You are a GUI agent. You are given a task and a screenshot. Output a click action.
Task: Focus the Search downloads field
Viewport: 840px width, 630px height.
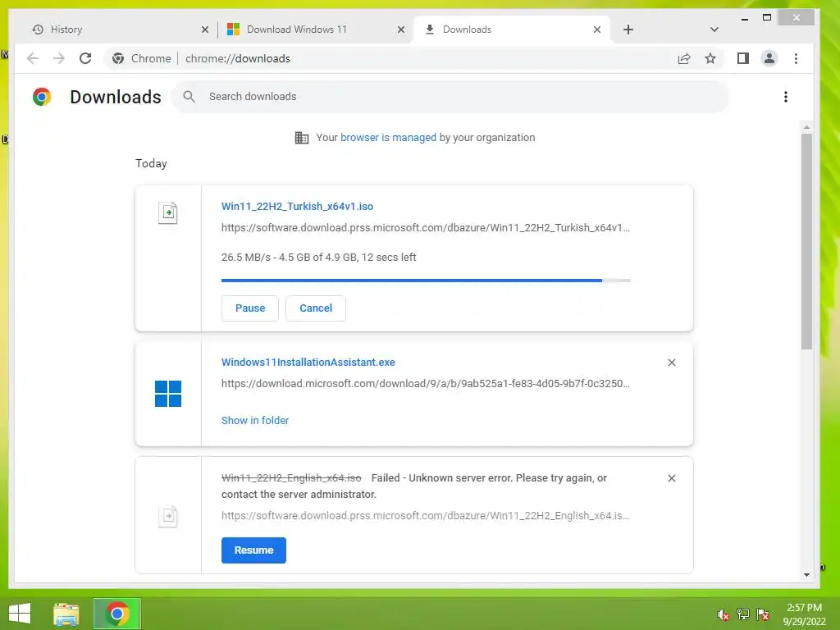(x=450, y=97)
